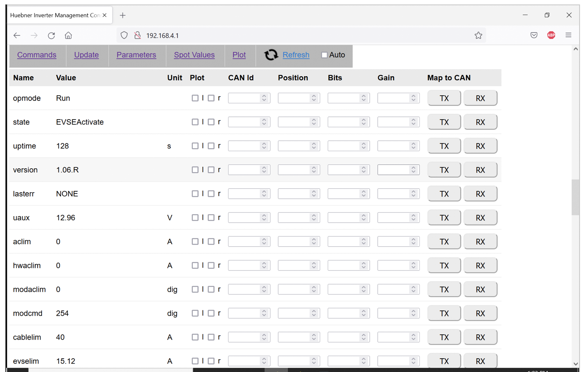Click the vertical page scrollbar thumb
The image size is (588, 372).
point(576,197)
